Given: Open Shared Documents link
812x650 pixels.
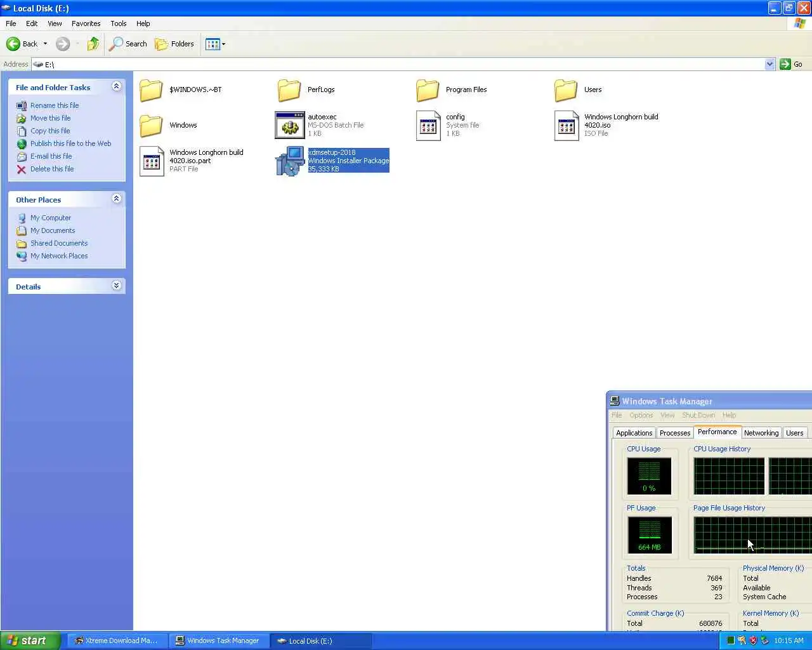Looking at the screenshot, I should pos(59,243).
